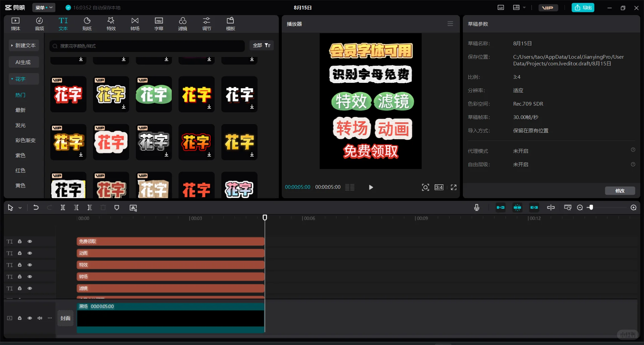Select the 红色 red subcategory
The width and height of the screenshot is (644, 345).
tap(20, 170)
